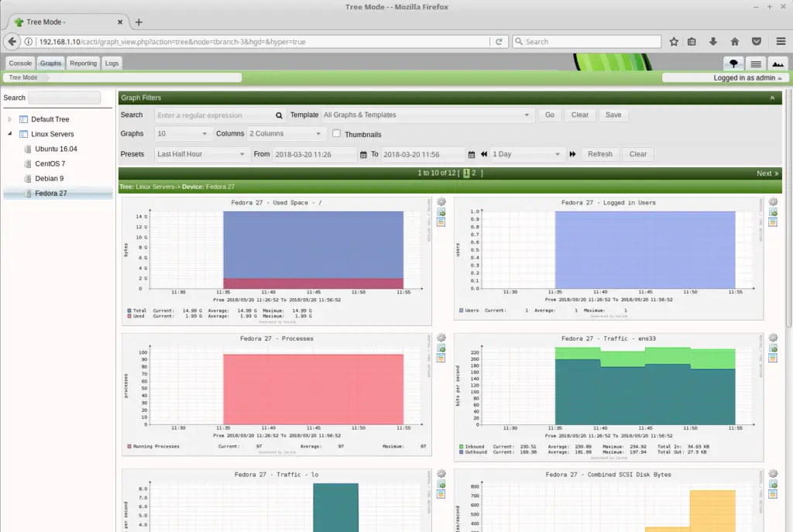Click green-arrow image icon beside Traffic ens33 graph
Viewport: 793px width, 532px height.
(774, 348)
